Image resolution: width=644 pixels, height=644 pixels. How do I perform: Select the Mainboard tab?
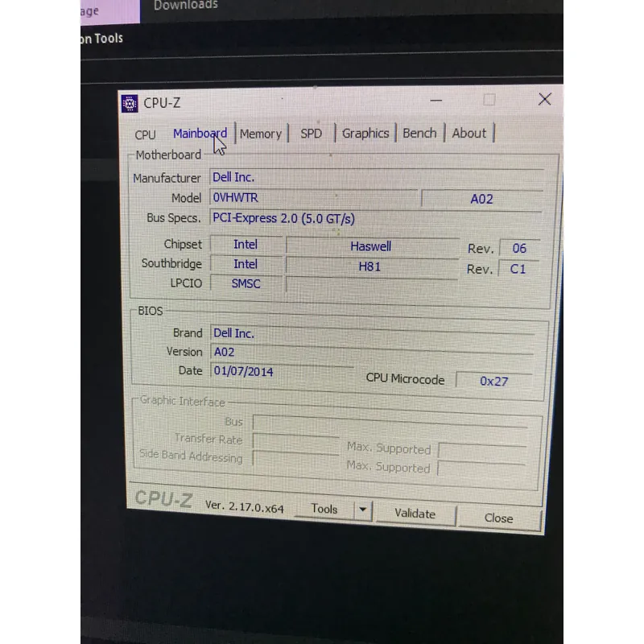tap(200, 134)
